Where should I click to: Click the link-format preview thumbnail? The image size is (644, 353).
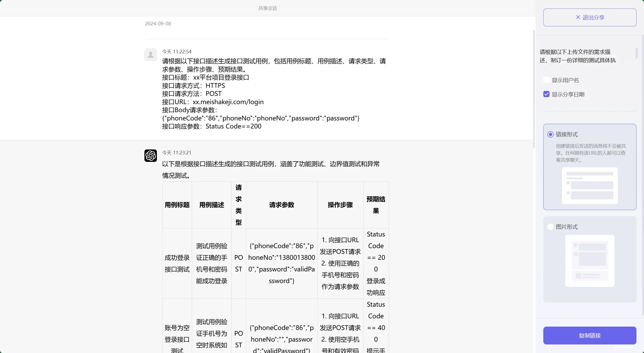[x=590, y=185]
